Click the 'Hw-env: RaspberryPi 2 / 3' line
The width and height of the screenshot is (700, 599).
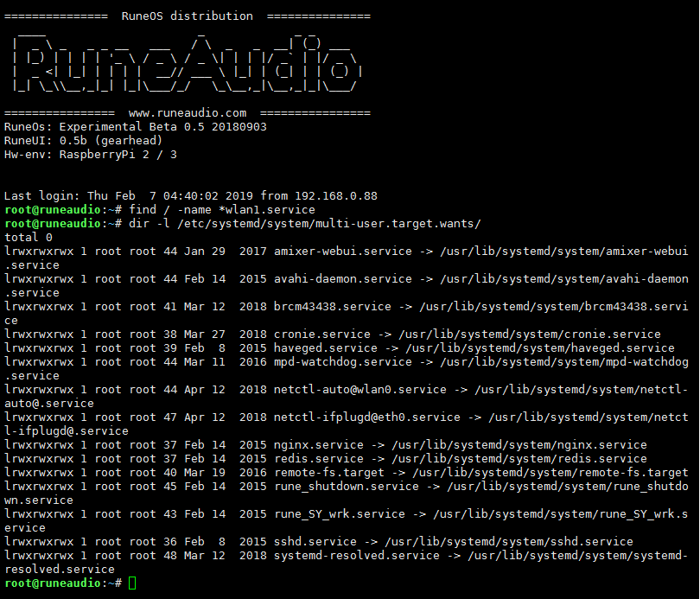91,155
